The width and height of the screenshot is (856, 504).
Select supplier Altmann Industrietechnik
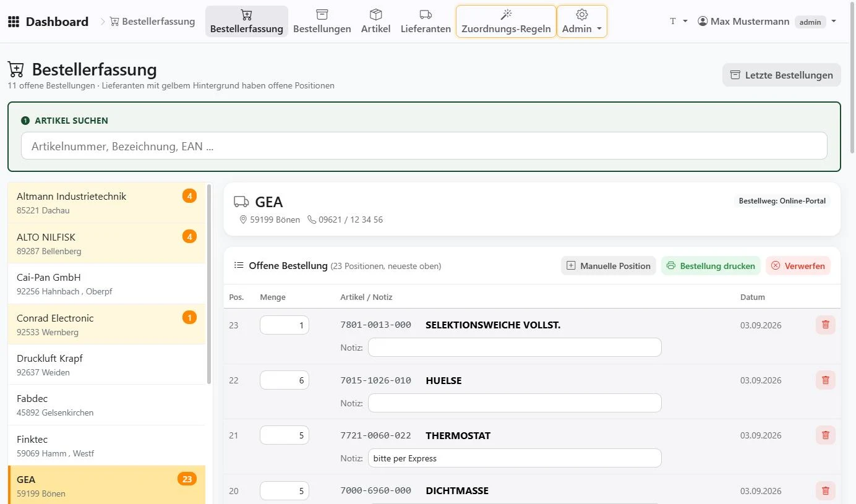[x=106, y=203]
